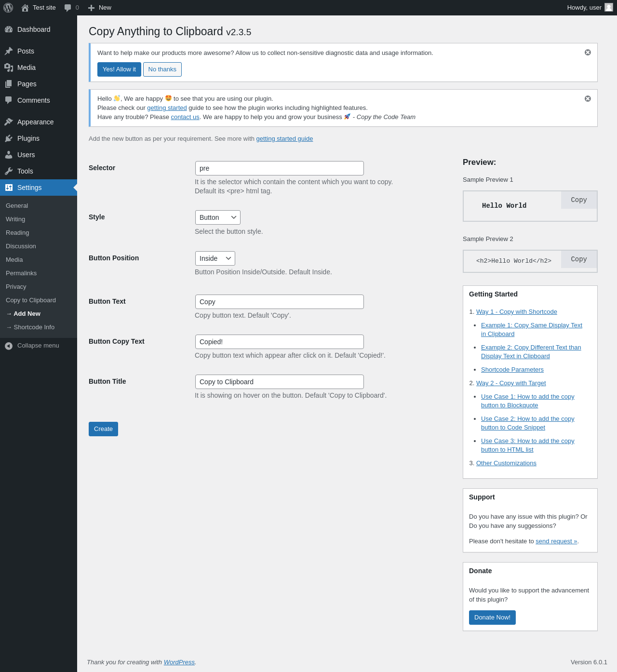The height and width of the screenshot is (672, 617).
Task: Open the Button Position dropdown
Action: click(x=215, y=258)
